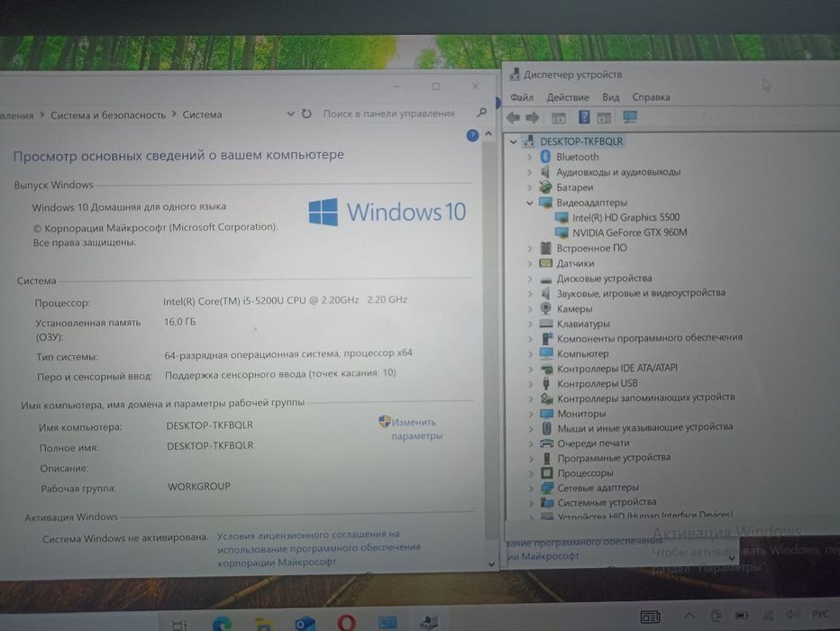Collapse the Видеоадаптеры category

point(529,203)
